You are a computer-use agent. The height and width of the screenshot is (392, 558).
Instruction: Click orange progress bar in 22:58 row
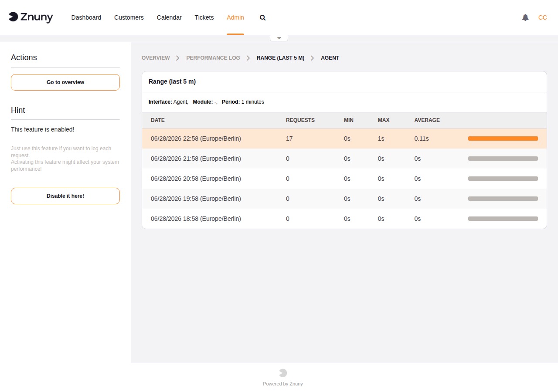503,139
